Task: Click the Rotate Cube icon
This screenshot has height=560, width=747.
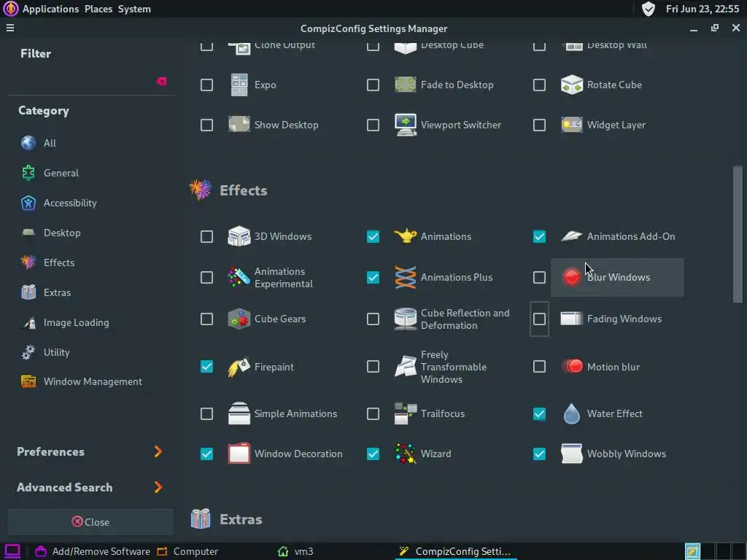Action: pyautogui.click(x=572, y=85)
